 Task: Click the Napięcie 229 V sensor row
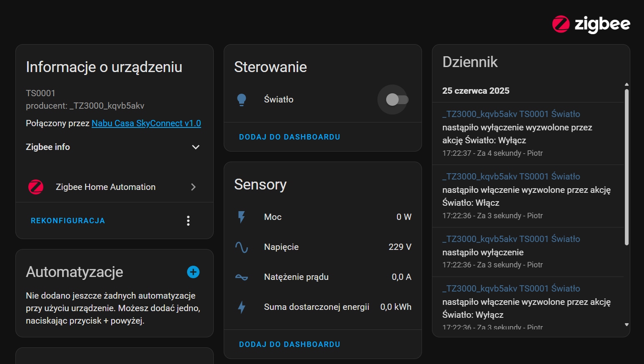point(323,247)
